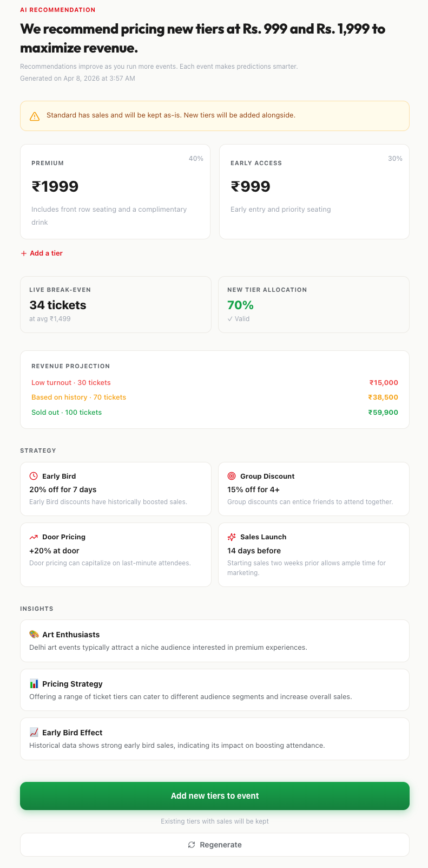428x868 pixels.
Task: Select the clock icon on the Early Bird card
Action: point(34,476)
